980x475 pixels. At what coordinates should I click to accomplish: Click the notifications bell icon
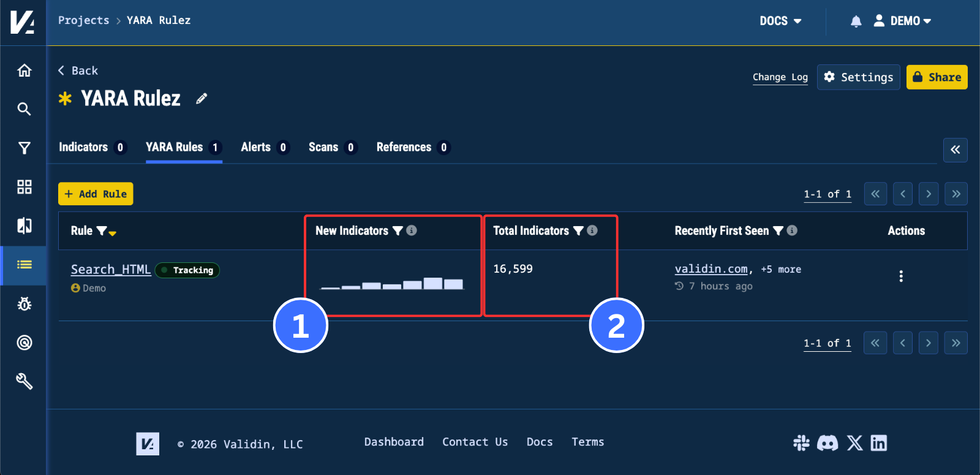856,21
